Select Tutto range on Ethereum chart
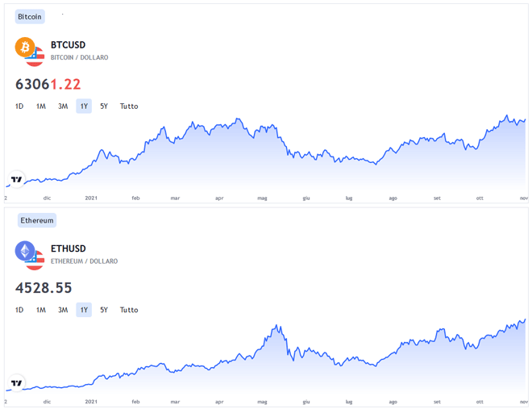This screenshot has width=532, height=409. [x=129, y=310]
